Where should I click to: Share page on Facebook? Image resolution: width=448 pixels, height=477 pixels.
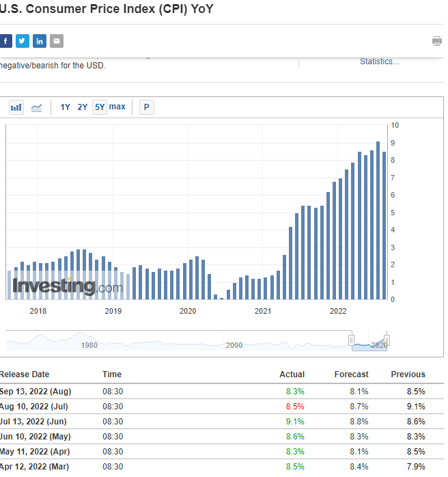pos(5,41)
